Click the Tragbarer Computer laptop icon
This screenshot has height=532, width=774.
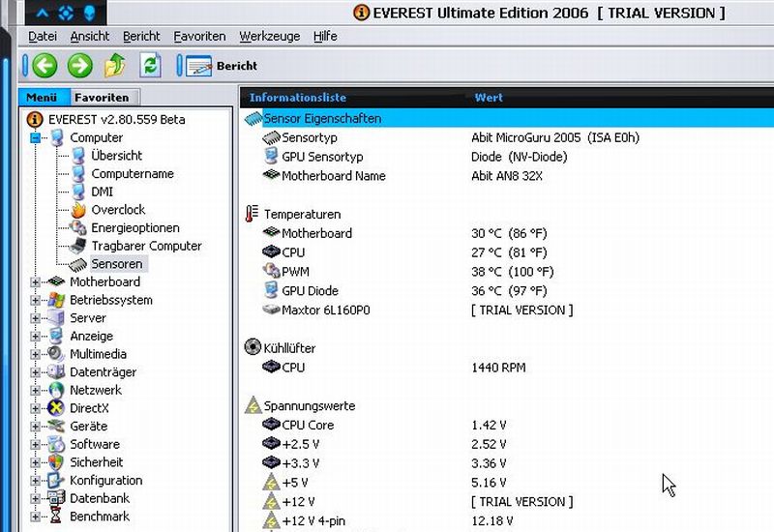point(78,246)
